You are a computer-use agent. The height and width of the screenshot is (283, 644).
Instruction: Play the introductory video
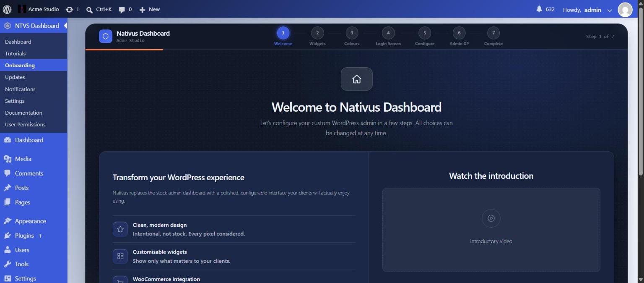(x=491, y=218)
